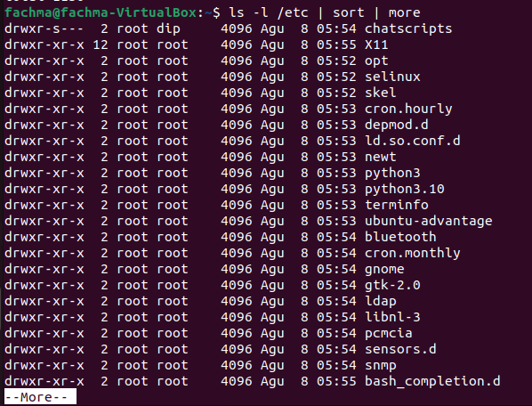Select the X11 directory entry
The height and width of the screenshot is (406, 532).
pyautogui.click(x=376, y=45)
